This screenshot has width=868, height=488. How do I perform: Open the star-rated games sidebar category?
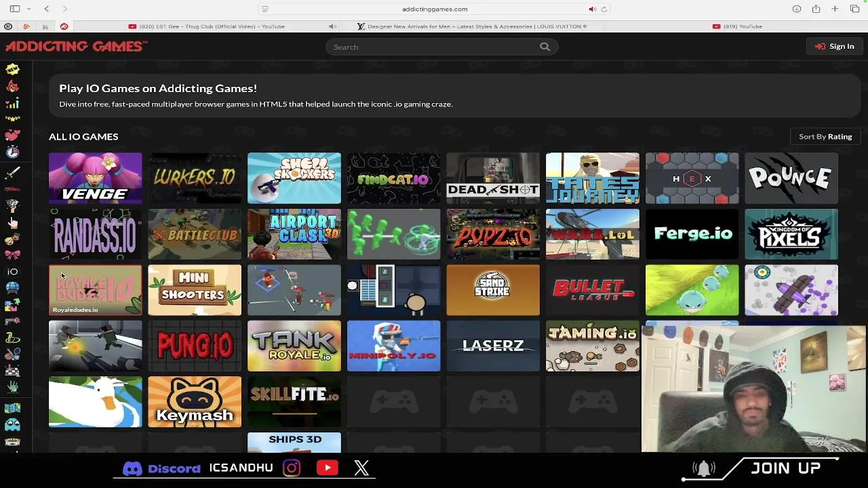click(12, 119)
